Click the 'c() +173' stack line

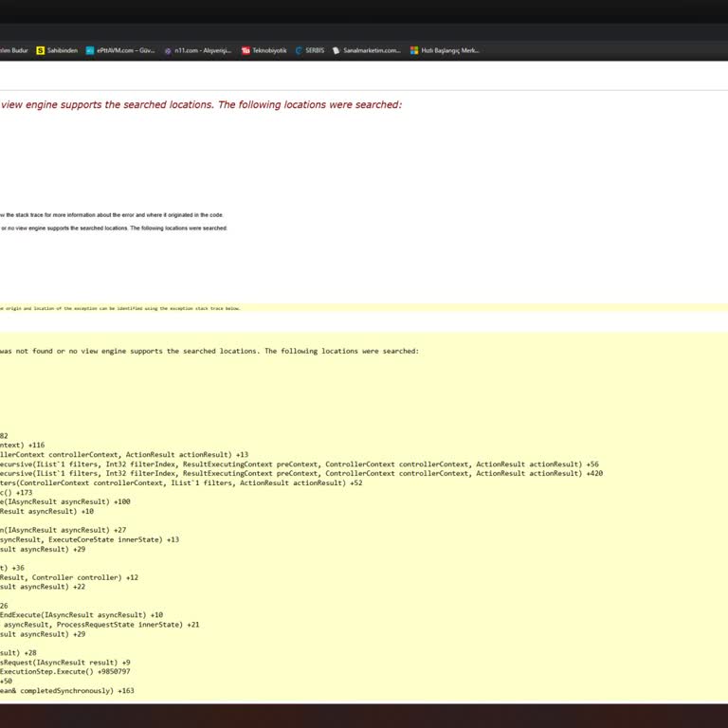click(x=16, y=492)
